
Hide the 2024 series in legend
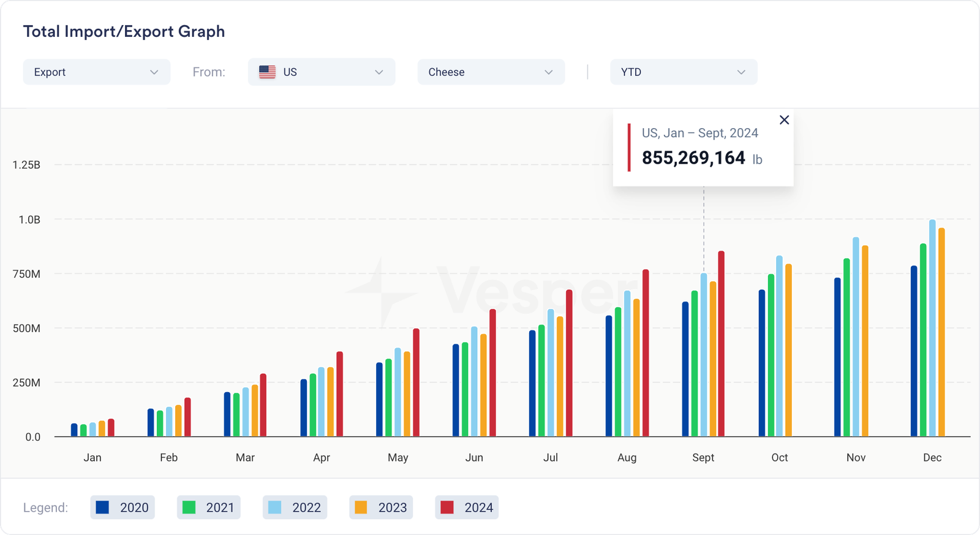click(x=467, y=507)
